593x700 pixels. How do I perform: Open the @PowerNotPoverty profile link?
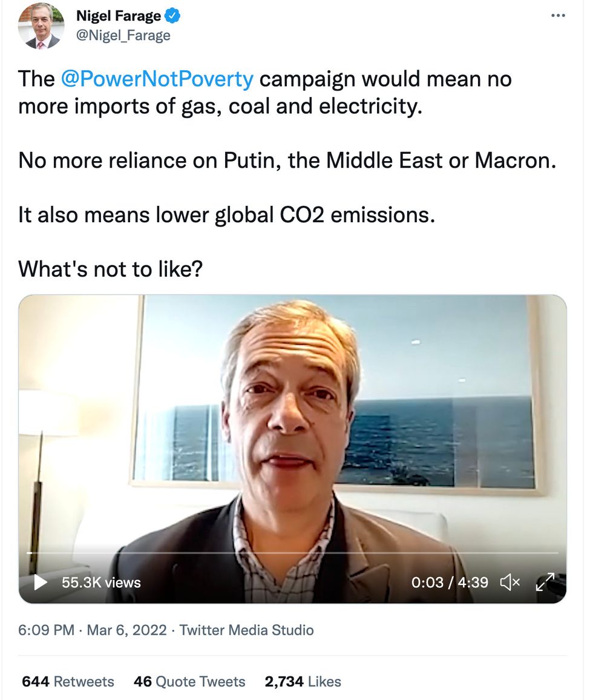pos(156,79)
